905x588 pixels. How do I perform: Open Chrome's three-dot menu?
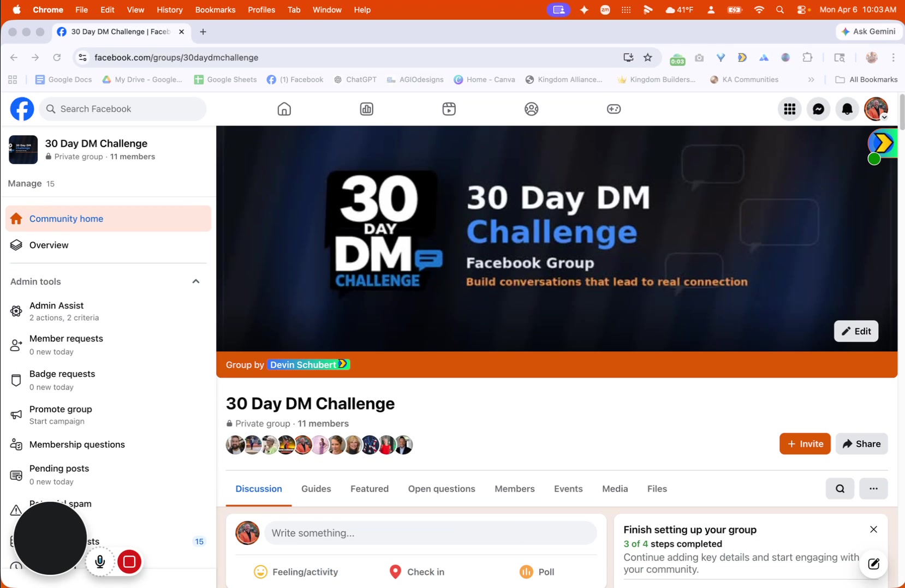pyautogui.click(x=894, y=57)
